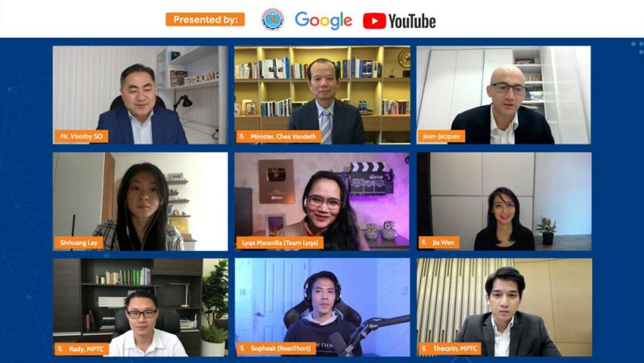Click the orange Presented by label
Screen dimensions: 644x363
tap(205, 19)
